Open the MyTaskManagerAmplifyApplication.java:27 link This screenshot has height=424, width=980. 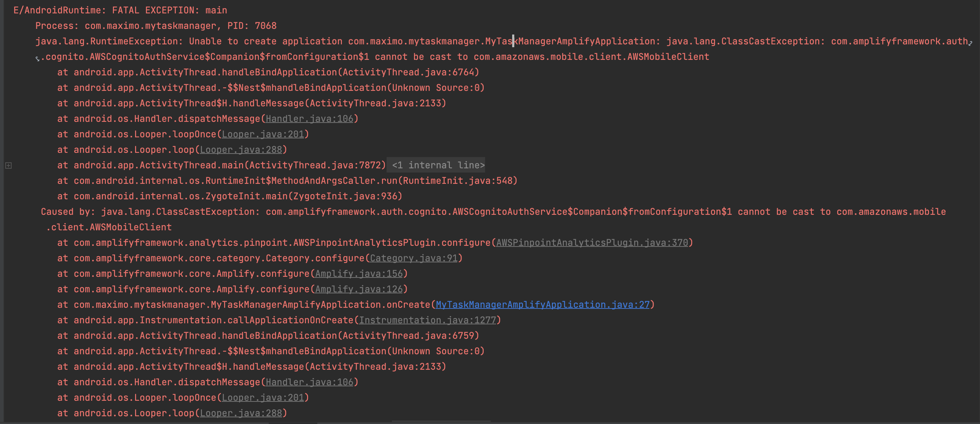[542, 305]
